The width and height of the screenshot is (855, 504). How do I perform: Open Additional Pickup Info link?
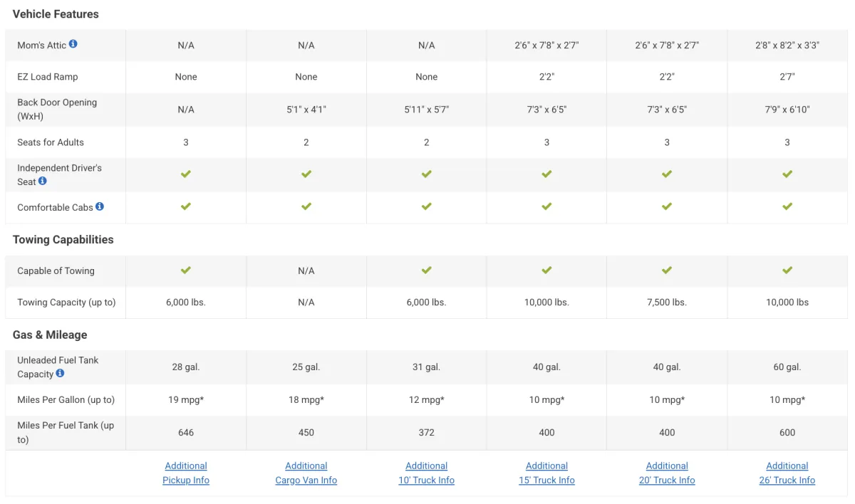pyautogui.click(x=186, y=473)
